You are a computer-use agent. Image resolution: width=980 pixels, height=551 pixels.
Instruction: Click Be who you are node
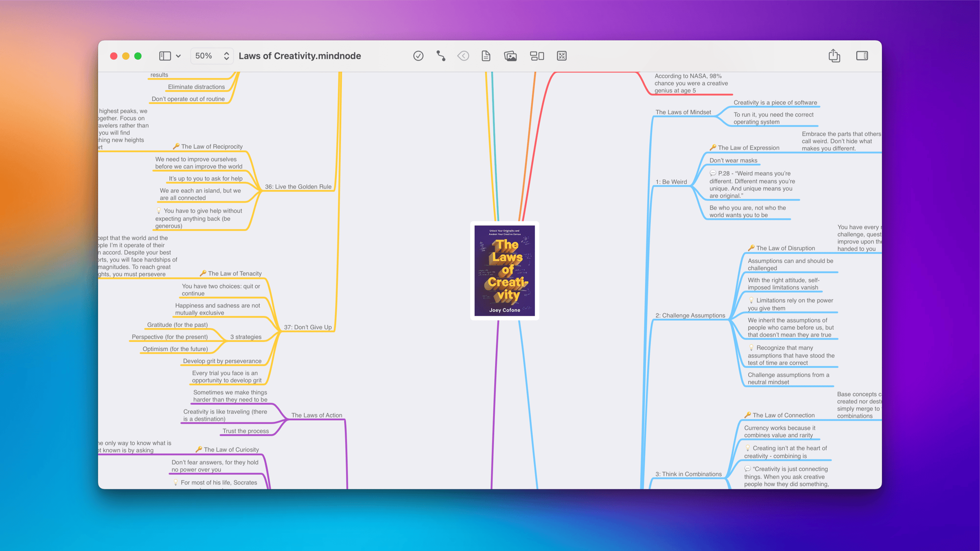(748, 211)
